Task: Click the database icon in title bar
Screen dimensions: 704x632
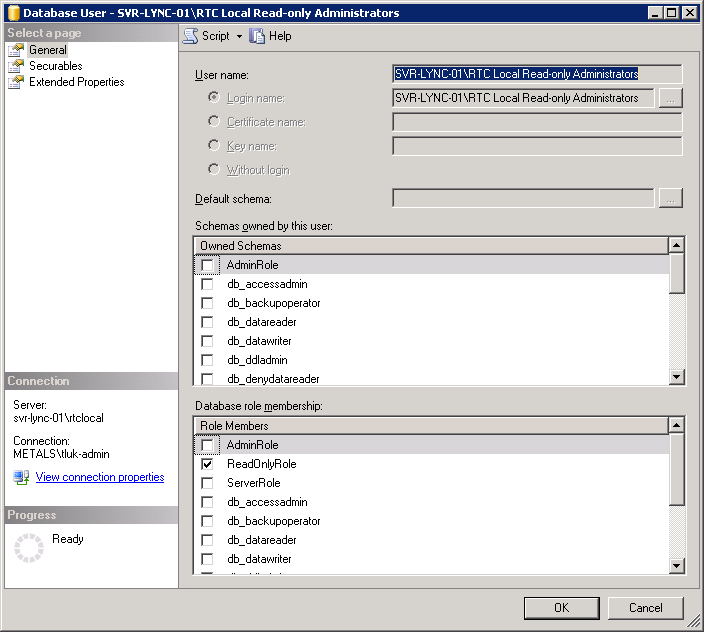Action: click(x=14, y=13)
